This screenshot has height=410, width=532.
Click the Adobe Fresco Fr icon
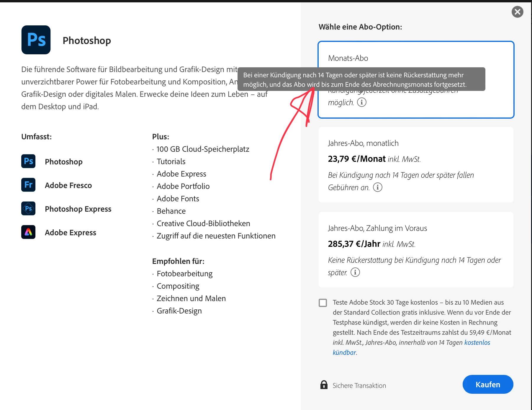28,185
